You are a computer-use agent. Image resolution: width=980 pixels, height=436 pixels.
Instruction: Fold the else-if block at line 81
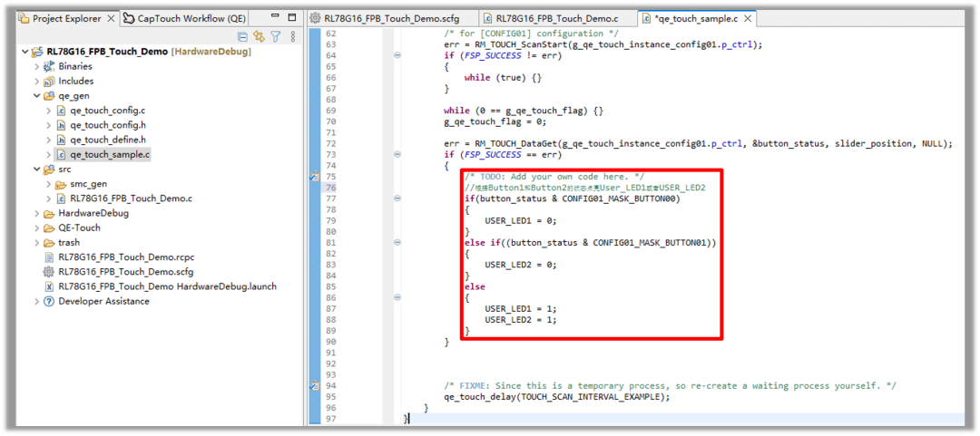[397, 243]
